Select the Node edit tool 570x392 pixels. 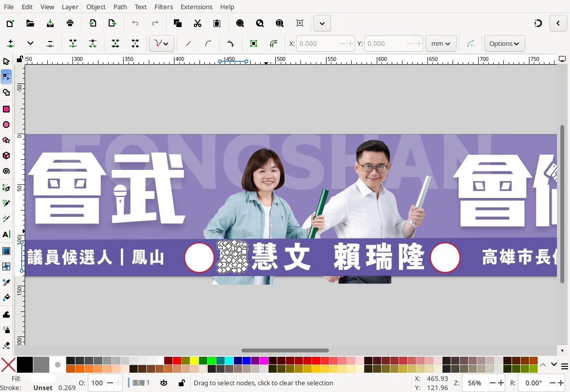(6, 77)
